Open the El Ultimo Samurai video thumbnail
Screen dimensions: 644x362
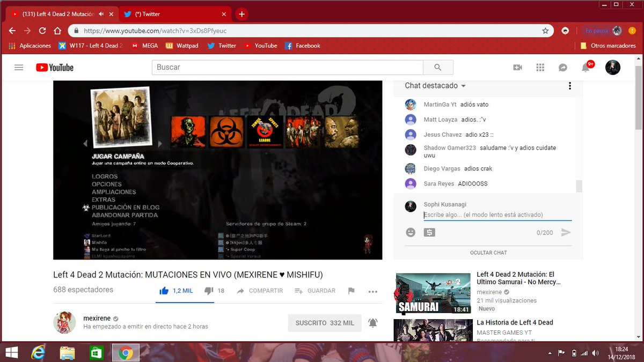433,293
